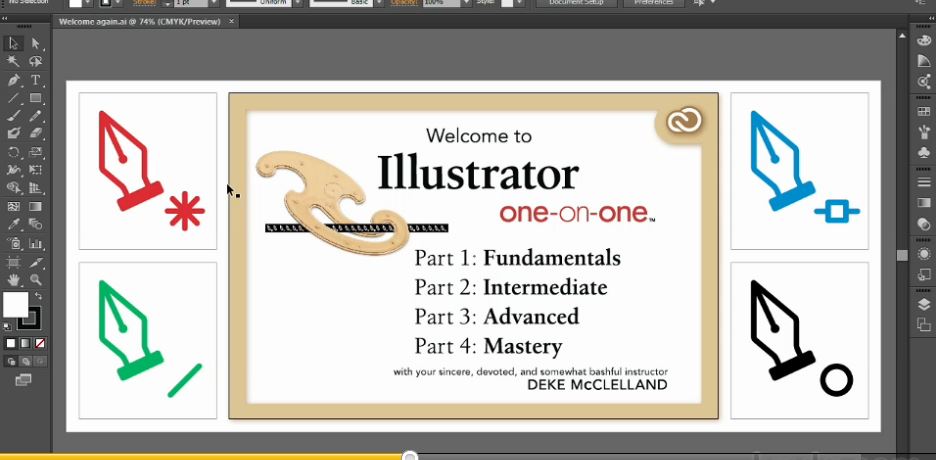The height and width of the screenshot is (460, 936).
Task: Open the Opacity value dropdown
Action: pyautogui.click(x=466, y=3)
